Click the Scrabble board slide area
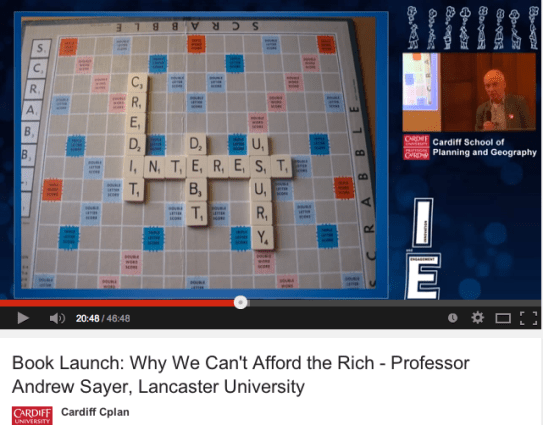The width and height of the screenshot is (543, 425). 201,155
